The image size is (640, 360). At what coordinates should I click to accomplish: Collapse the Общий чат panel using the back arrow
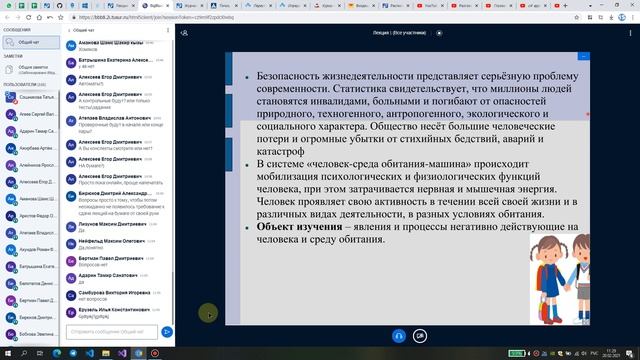click(69, 30)
